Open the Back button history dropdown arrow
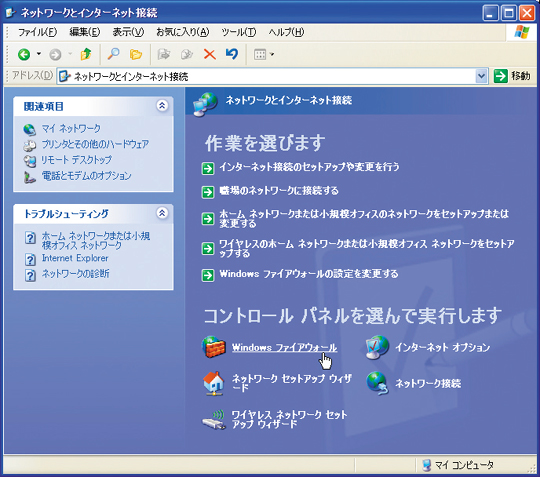The height and width of the screenshot is (477, 540). click(39, 54)
